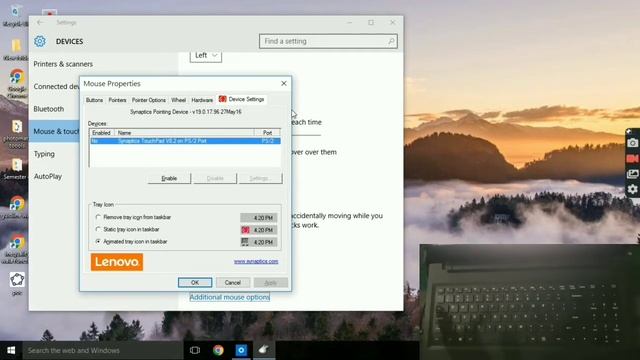Select Mouse & touchpad in Settings sidebar
The width and height of the screenshot is (640, 360).
tap(55, 131)
